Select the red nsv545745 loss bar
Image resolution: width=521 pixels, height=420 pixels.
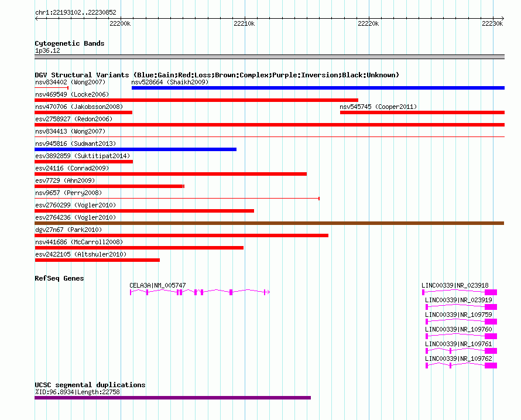pyautogui.click(x=422, y=112)
